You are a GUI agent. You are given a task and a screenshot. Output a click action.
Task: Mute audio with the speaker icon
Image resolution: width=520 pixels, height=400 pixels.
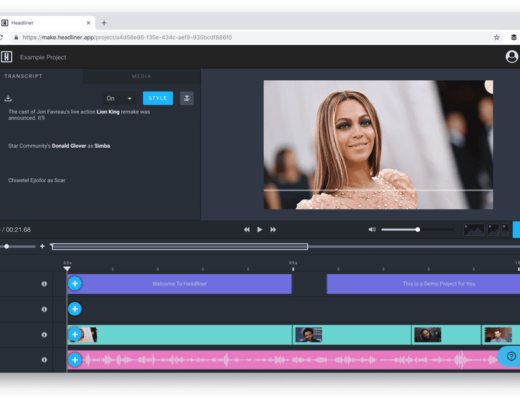(x=372, y=229)
